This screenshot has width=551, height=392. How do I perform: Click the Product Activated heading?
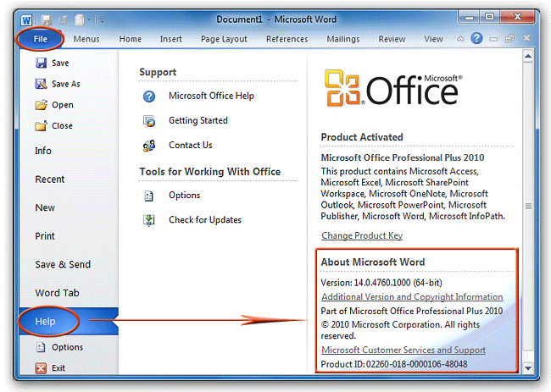coord(362,137)
